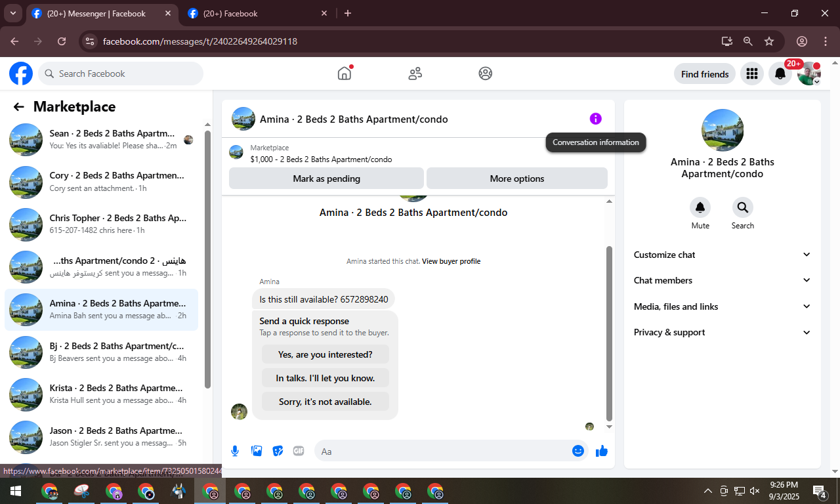This screenshot has height=504, width=840.
Task: Click the More options button
Action: [517, 178]
